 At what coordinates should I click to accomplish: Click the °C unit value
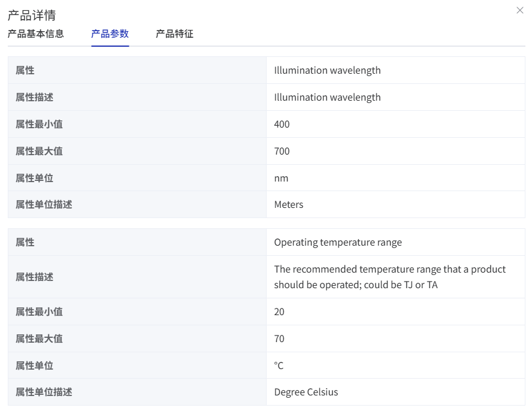coord(279,365)
